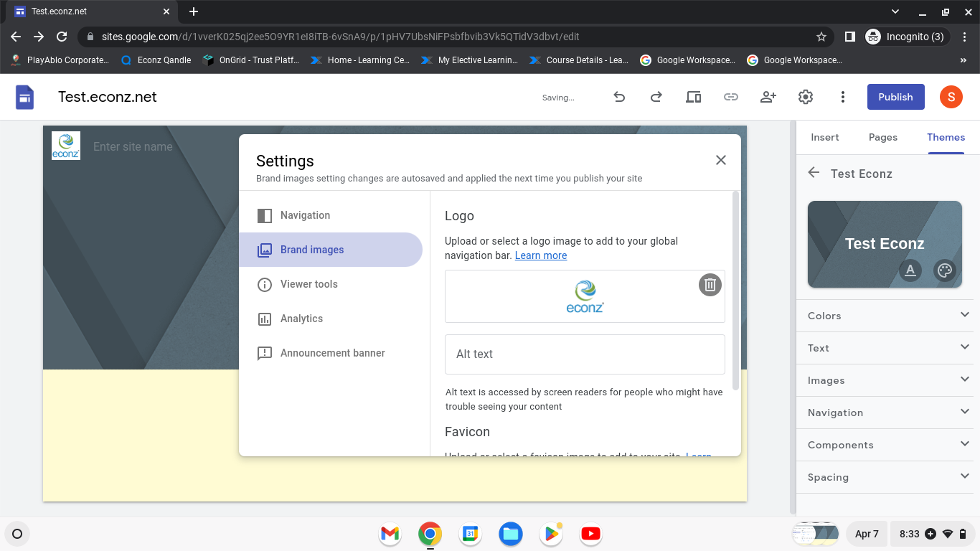Open Google Calendar from the shelf
Viewport: 980px width, 551px height.
470,534
